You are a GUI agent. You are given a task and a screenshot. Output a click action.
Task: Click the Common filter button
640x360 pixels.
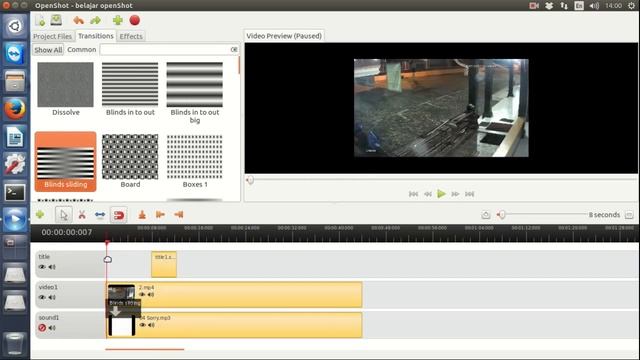(82, 49)
